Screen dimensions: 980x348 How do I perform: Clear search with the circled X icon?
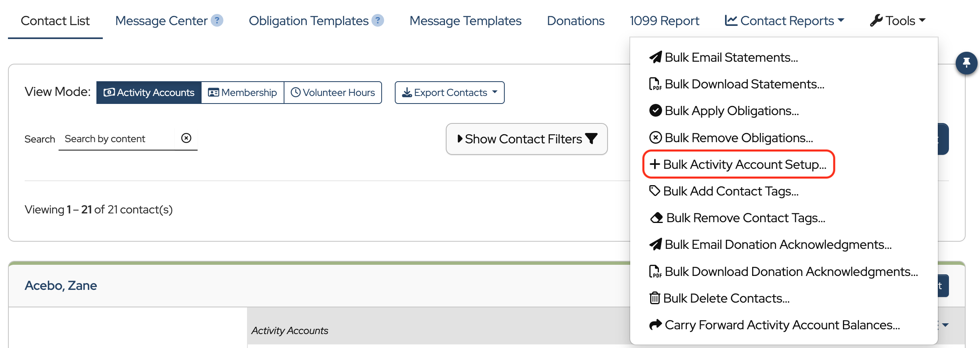pyautogui.click(x=186, y=138)
